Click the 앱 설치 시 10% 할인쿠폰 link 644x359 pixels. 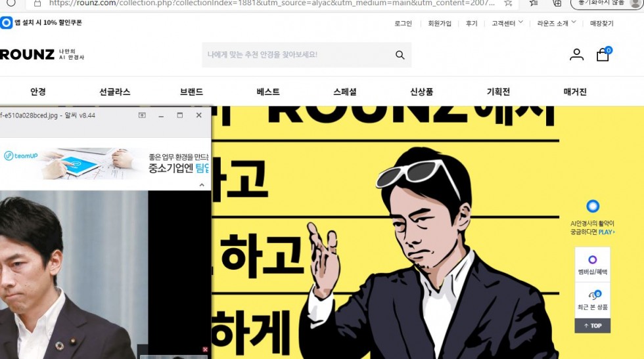49,22
